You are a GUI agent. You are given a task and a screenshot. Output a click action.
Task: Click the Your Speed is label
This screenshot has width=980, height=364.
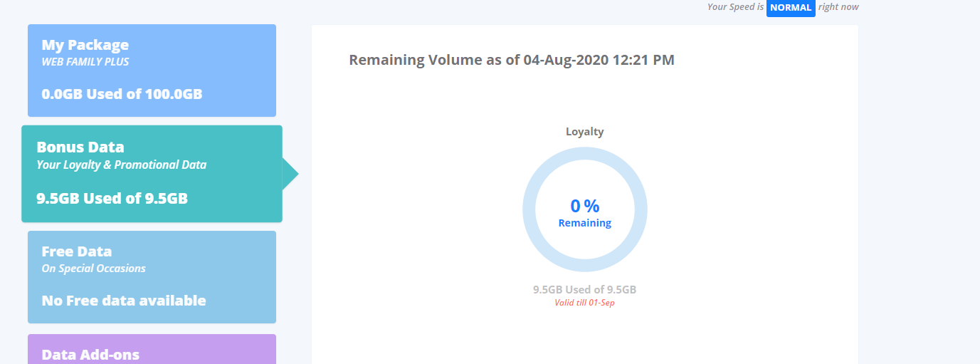click(x=735, y=6)
